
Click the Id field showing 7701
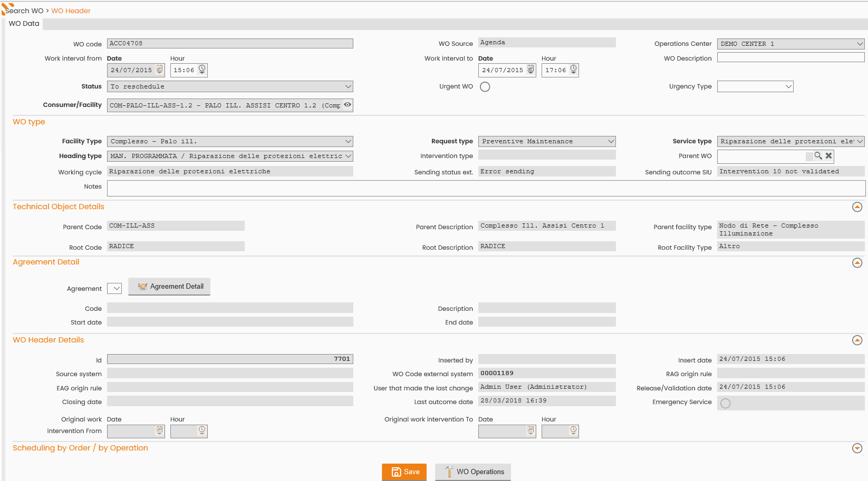tap(230, 359)
